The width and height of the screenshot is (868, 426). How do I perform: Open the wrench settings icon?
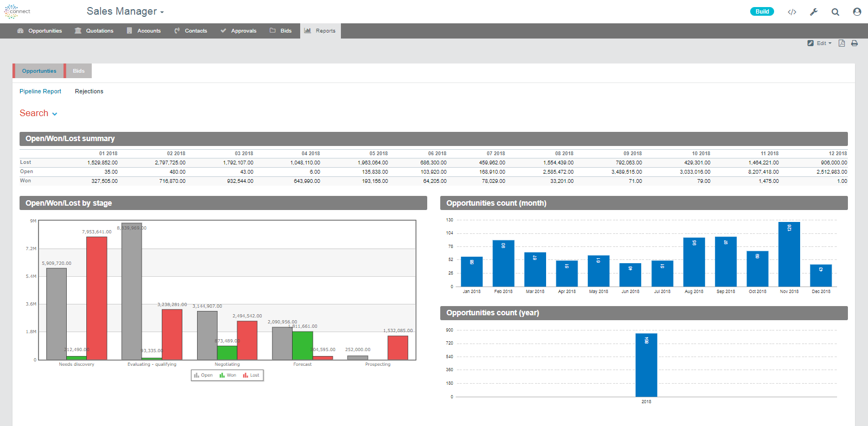pos(814,12)
